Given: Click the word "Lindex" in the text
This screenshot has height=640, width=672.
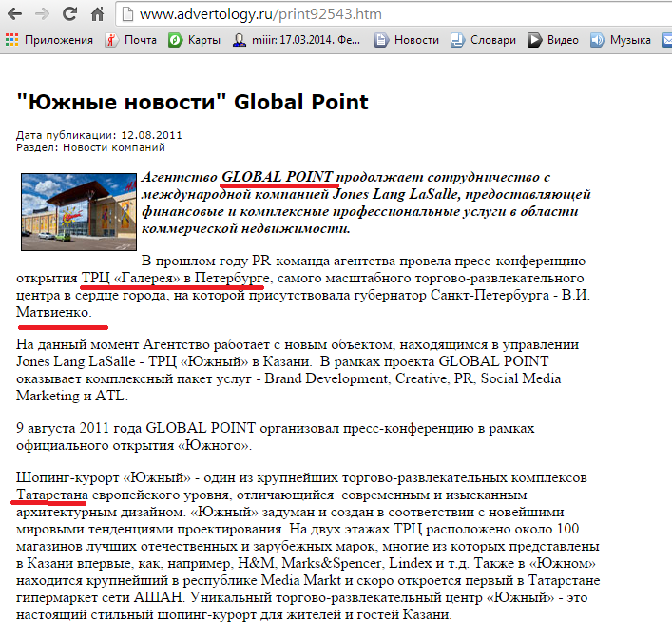Looking at the screenshot, I should tap(410, 563).
